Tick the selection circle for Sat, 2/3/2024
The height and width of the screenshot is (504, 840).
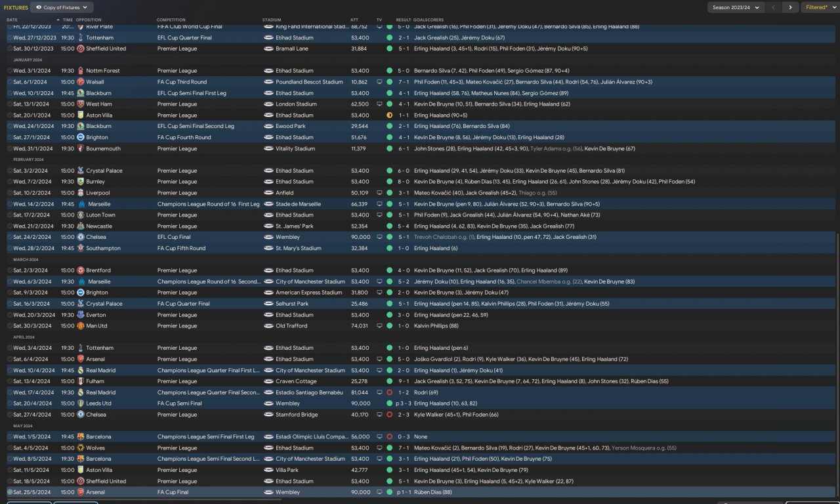[10, 270]
